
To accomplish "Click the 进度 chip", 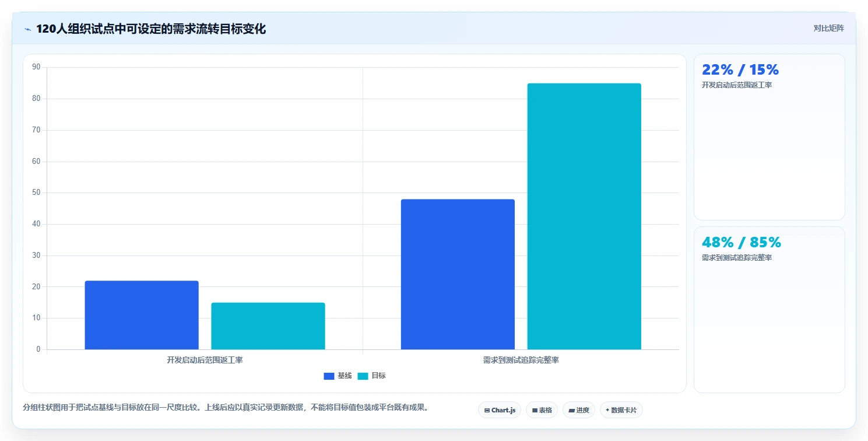I will (x=578, y=410).
